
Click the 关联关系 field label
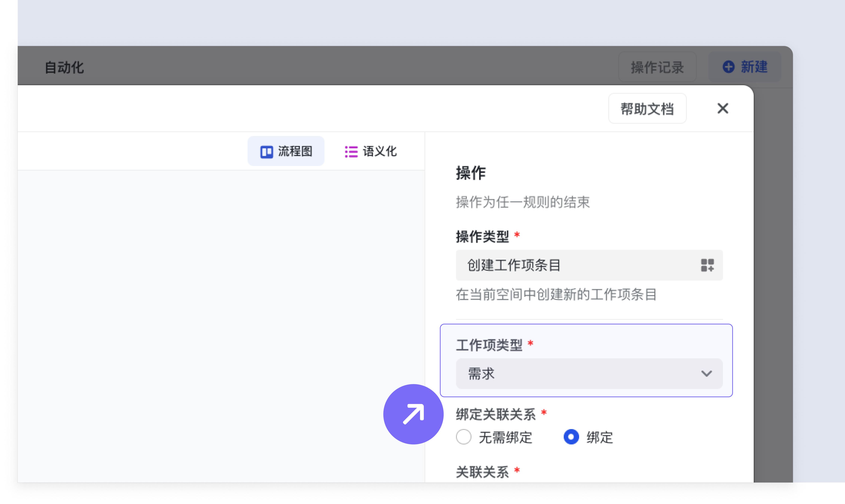click(x=482, y=472)
